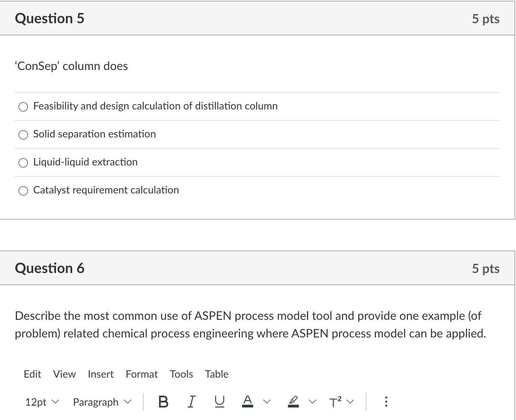The height and width of the screenshot is (420, 516).
Task: Expand the Paragraph style dropdown
Action: [102, 402]
